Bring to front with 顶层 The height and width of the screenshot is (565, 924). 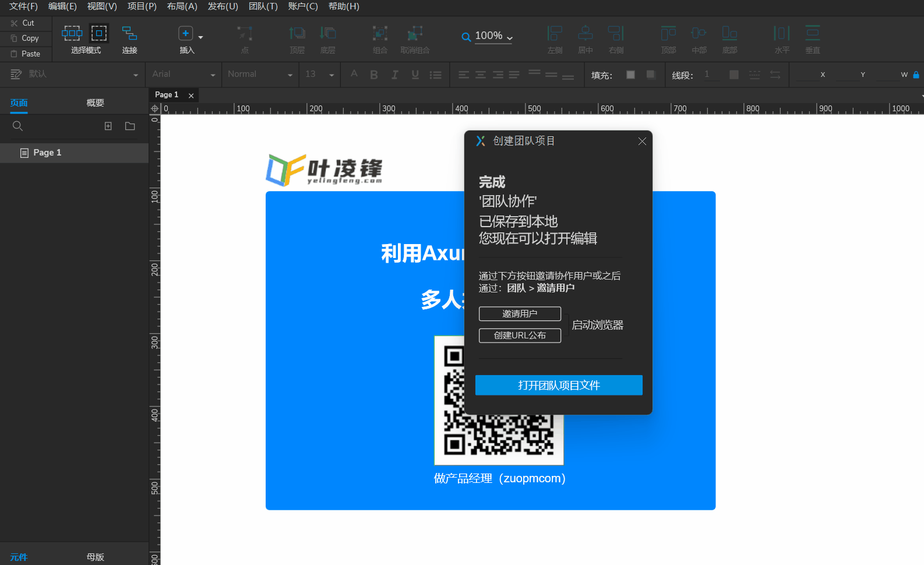click(x=297, y=39)
